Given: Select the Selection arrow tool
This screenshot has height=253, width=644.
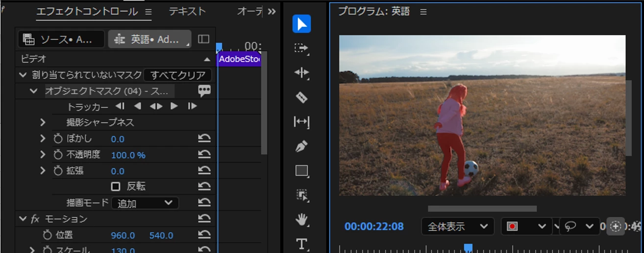Looking at the screenshot, I should (301, 24).
